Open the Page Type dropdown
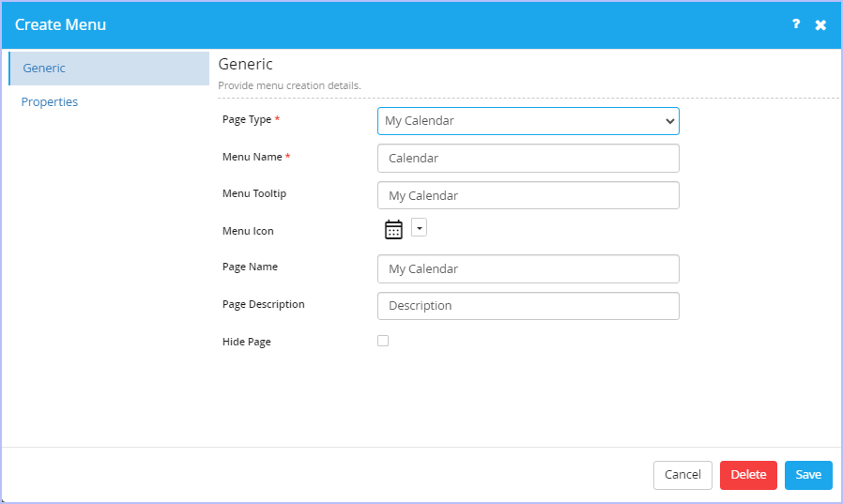This screenshot has height=504, width=843. (x=528, y=121)
